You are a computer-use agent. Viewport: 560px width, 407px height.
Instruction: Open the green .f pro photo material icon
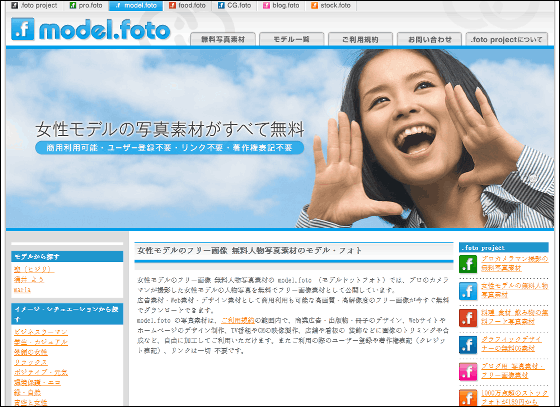coord(468,264)
